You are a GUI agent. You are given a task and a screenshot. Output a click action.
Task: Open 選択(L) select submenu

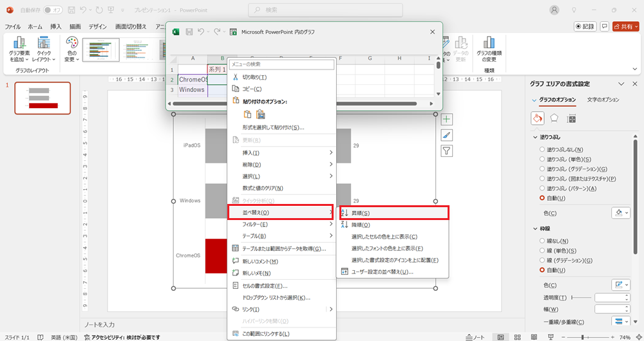click(282, 176)
